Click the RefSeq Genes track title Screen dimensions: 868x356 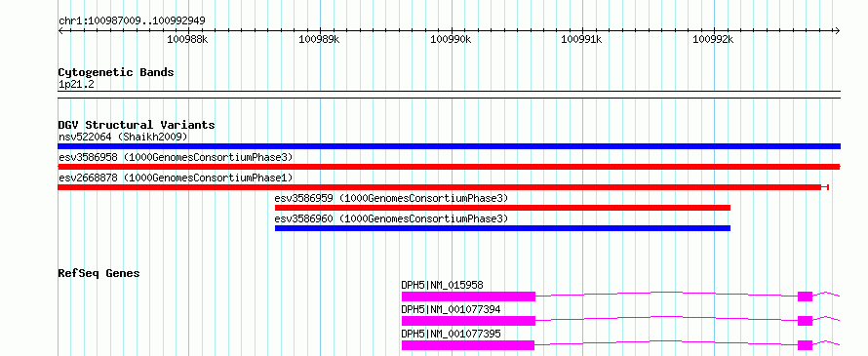click(x=99, y=273)
